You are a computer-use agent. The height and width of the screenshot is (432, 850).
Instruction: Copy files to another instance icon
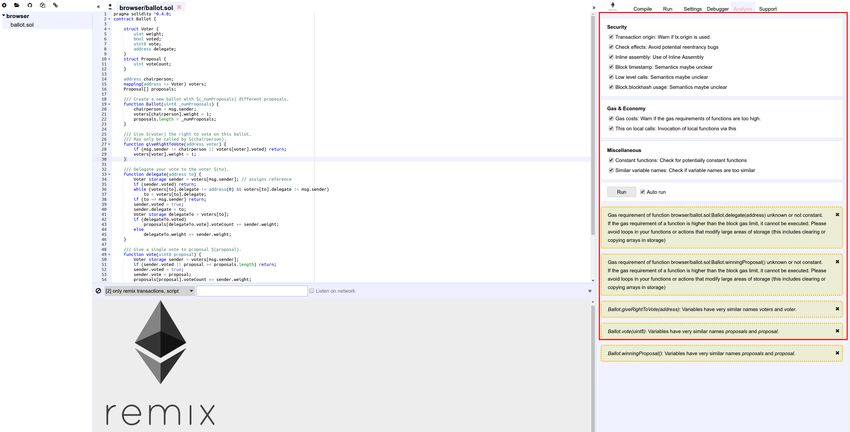coord(42,5)
